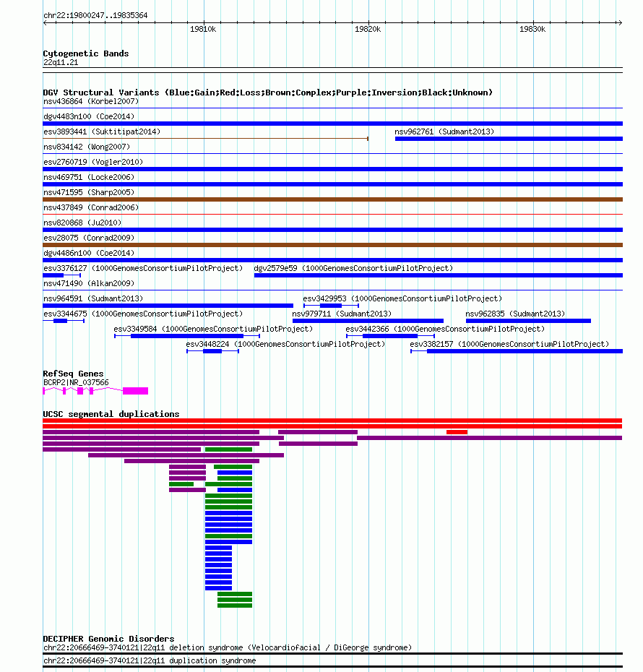643x672 pixels.
Task: Click nsv979711 (Sudmant2013) label
Action: point(342,314)
